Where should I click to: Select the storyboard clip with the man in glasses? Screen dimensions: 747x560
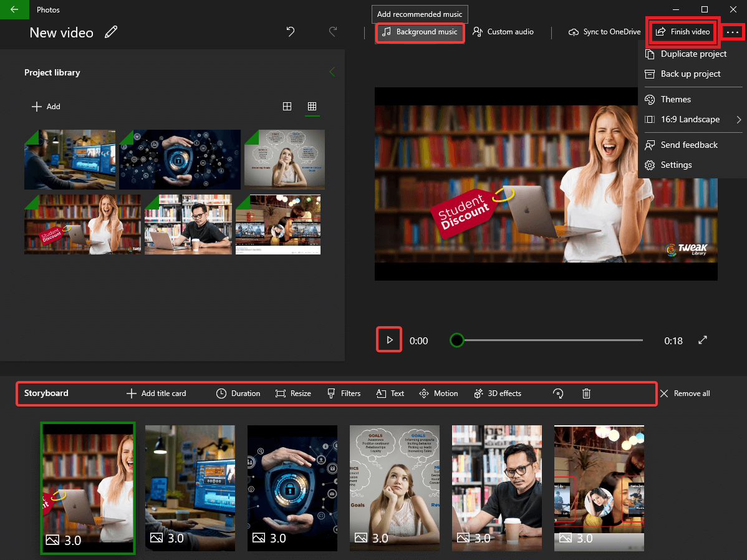coord(497,488)
